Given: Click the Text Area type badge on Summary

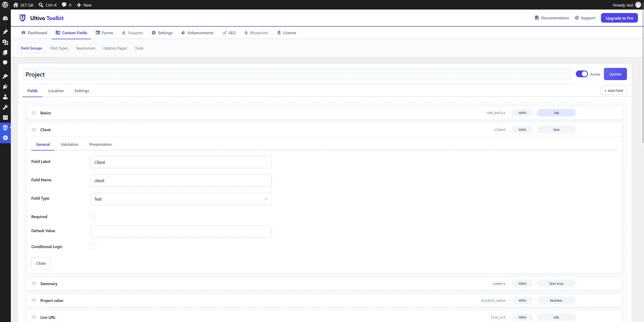Looking at the screenshot, I should click(x=556, y=284).
